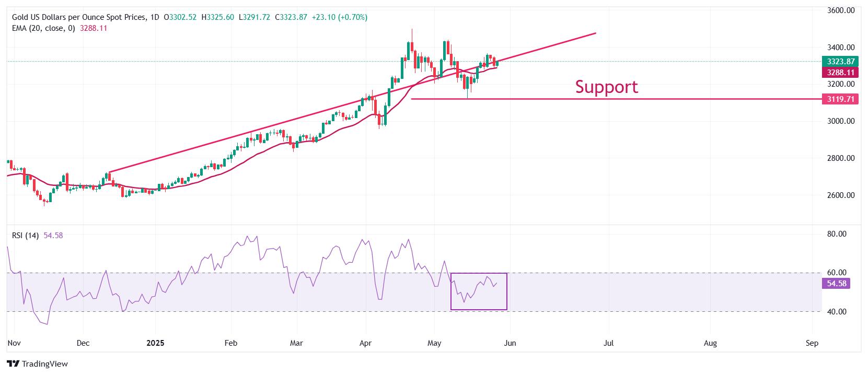Screen dimensions: 868x375
Task: Click the 3119.71 support price label
Action: tap(840, 99)
